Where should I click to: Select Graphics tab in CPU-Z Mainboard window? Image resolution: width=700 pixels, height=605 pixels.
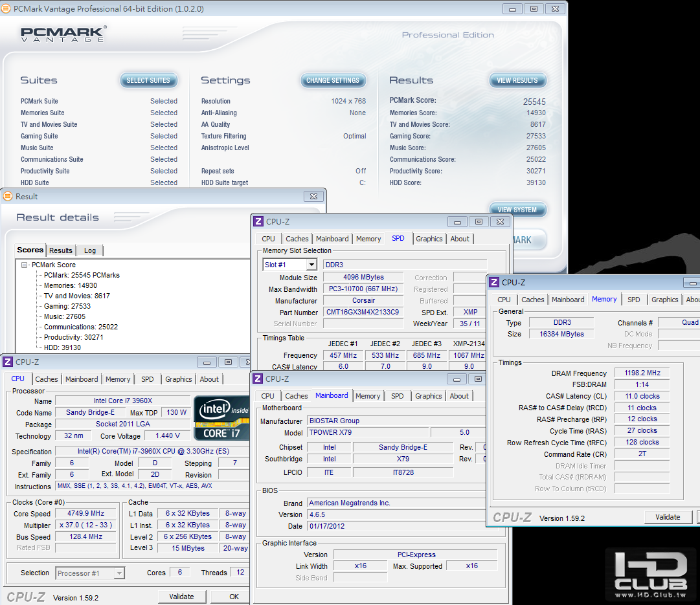coord(429,396)
